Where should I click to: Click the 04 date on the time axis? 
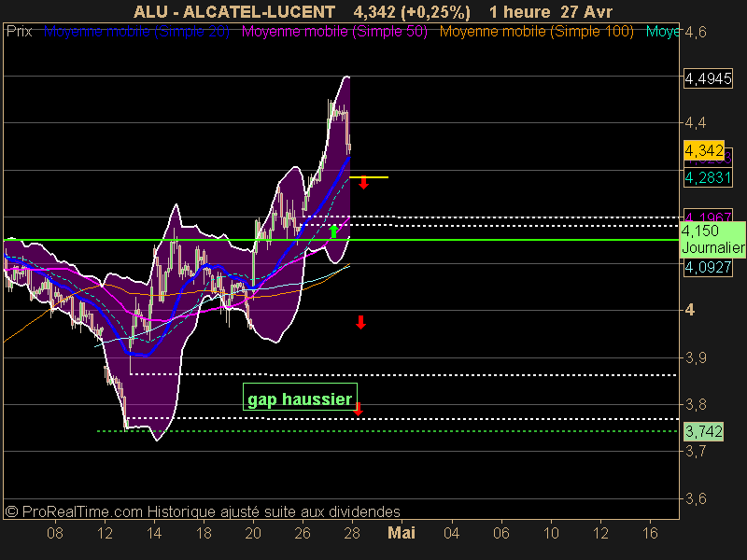point(451,533)
